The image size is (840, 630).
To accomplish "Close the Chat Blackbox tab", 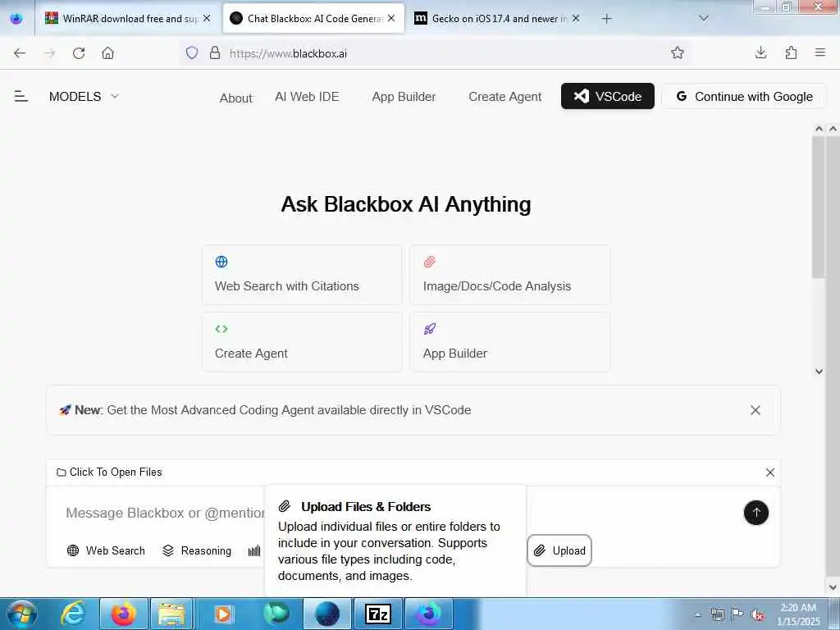I will 391,18.
